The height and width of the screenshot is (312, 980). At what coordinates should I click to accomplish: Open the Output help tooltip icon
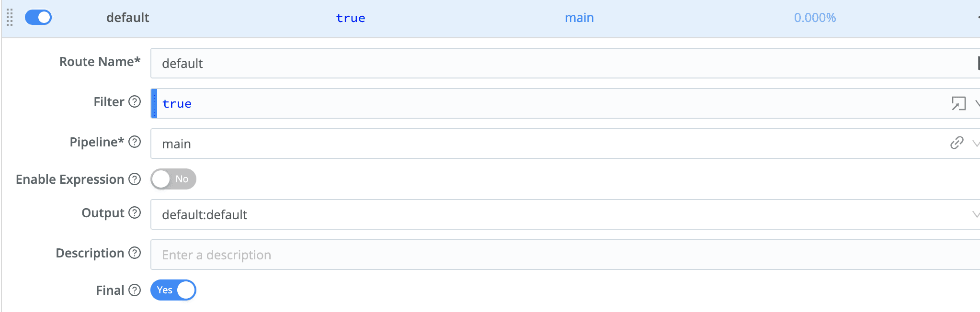[135, 213]
